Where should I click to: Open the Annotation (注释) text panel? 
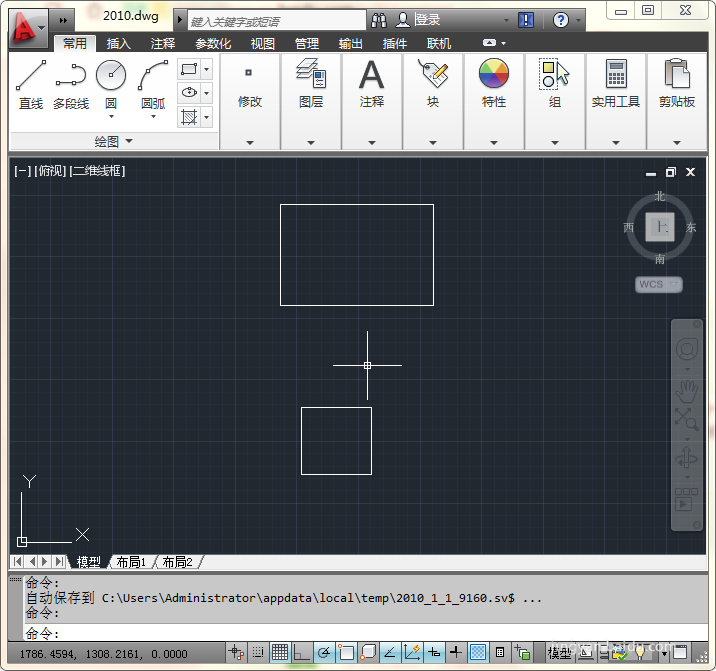[372, 101]
